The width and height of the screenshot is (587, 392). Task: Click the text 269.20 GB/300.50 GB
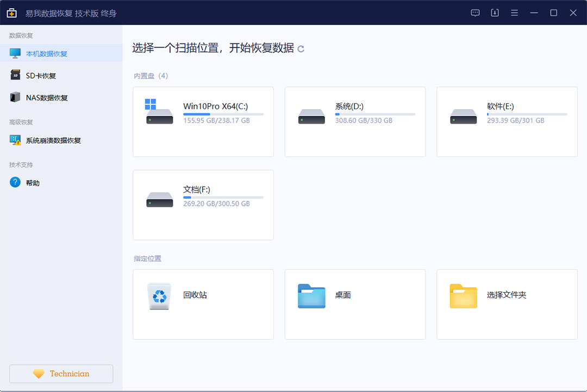click(216, 204)
